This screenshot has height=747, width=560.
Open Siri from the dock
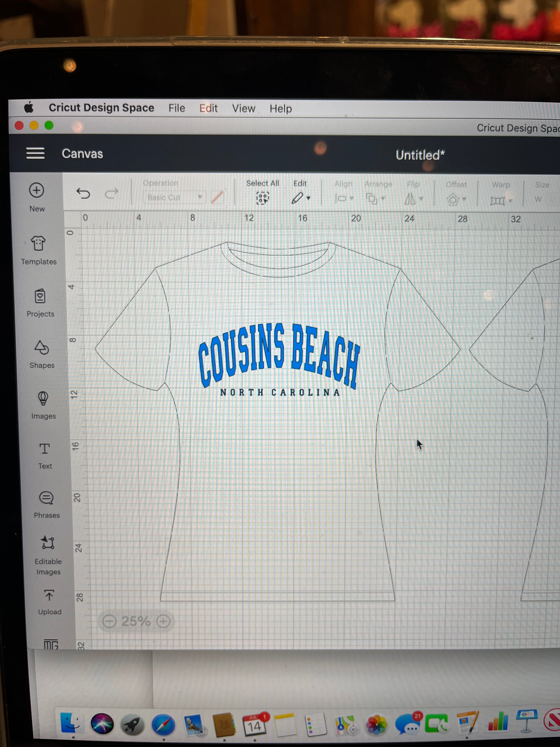[x=102, y=723]
